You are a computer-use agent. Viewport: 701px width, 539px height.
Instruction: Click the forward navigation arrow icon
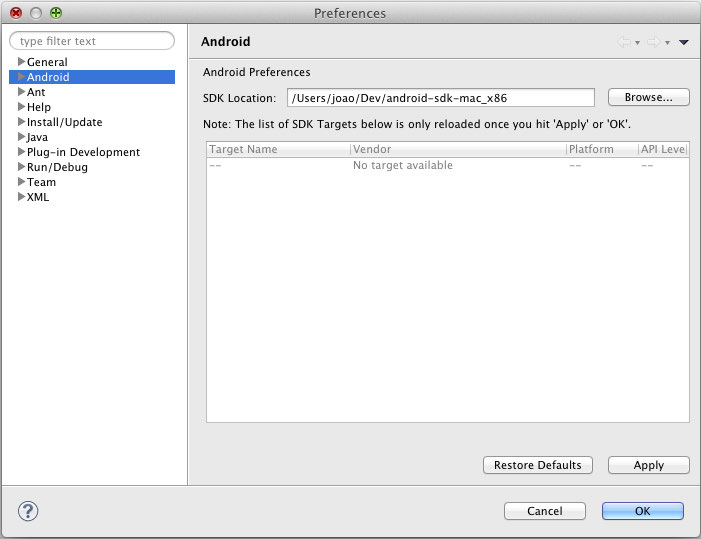(x=652, y=42)
